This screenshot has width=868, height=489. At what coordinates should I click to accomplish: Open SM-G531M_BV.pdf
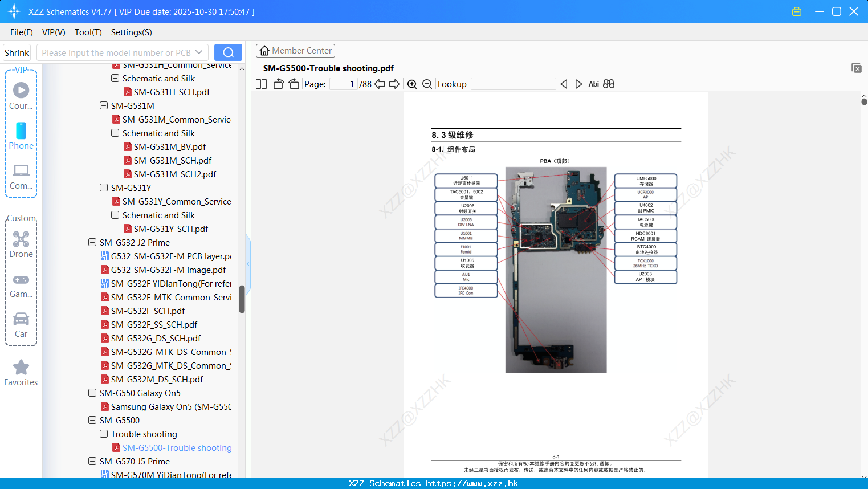point(170,146)
